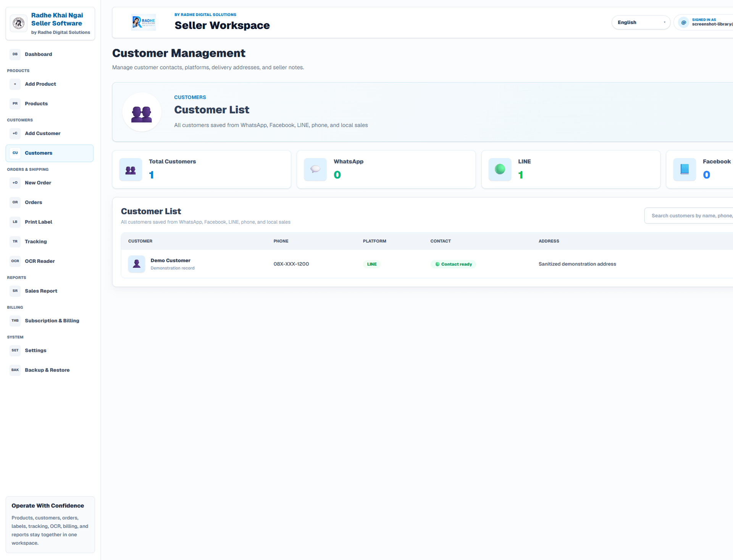Open the English language dropdown
Screen dimensions: 733x560
pos(641,23)
